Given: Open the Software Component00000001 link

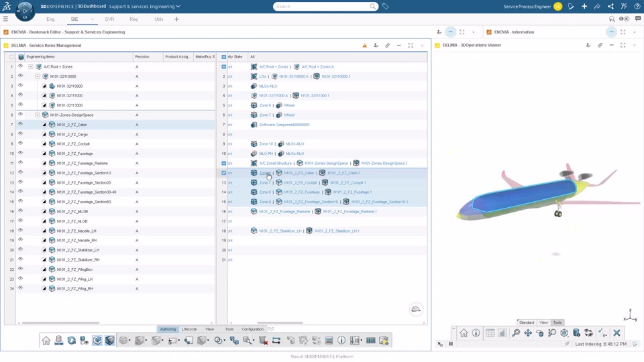Looking at the screenshot, I should coord(284,125).
